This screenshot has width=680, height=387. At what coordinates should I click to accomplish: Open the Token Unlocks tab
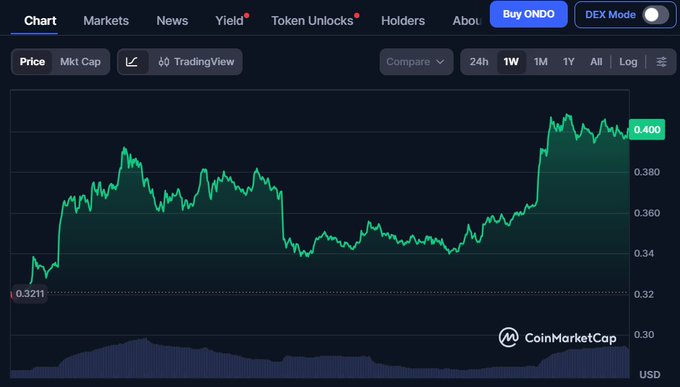click(312, 20)
